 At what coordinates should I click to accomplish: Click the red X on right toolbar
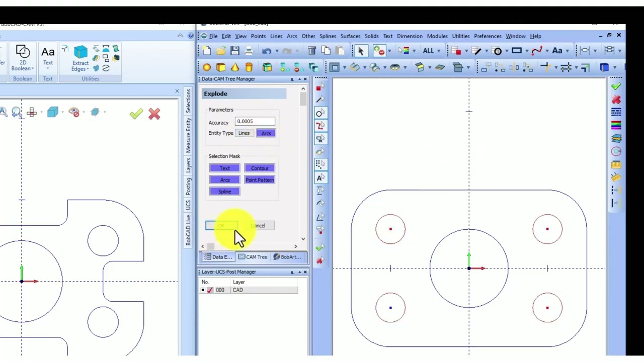coord(616,100)
